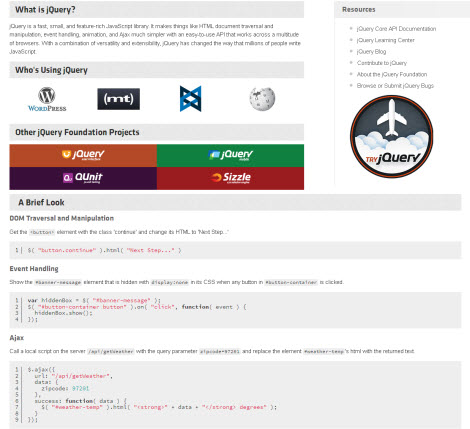Screen dimensions: 470x429
Task: Click 'DOM Traversal and Manipulation' subheading
Action: 62,218
